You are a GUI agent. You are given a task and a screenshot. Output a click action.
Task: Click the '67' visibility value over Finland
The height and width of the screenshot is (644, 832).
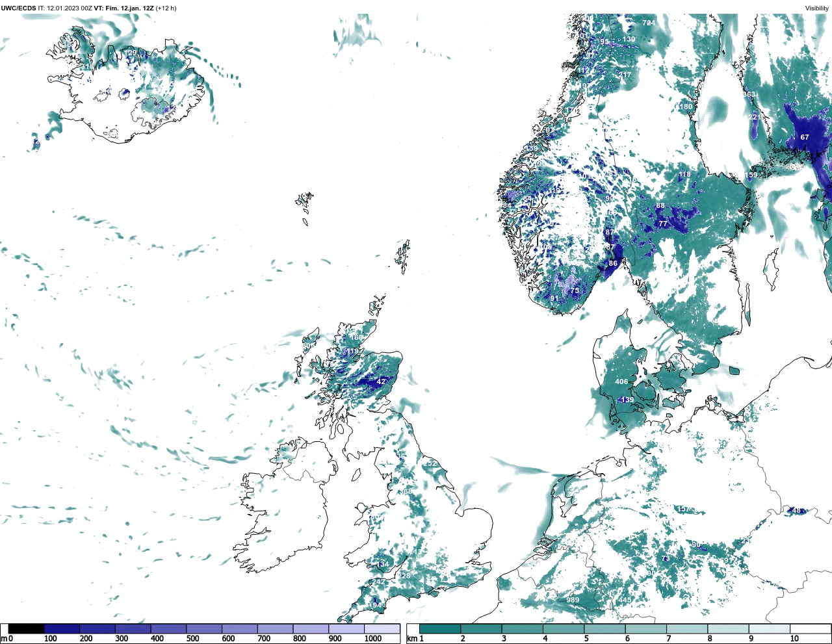(805, 137)
